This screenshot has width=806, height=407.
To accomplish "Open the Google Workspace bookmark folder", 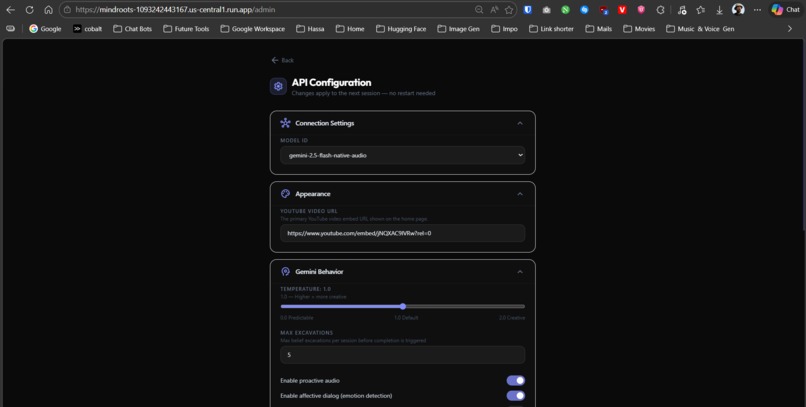I will pos(252,29).
